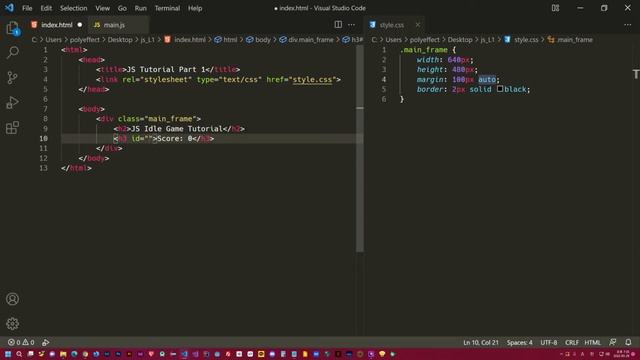The image size is (640, 360).
Task: Click the 'Score: 0' text on line 10
Action: [175, 139]
